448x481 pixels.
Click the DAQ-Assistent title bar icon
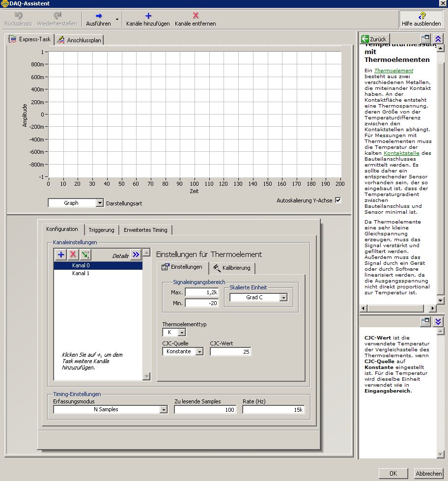4,3
